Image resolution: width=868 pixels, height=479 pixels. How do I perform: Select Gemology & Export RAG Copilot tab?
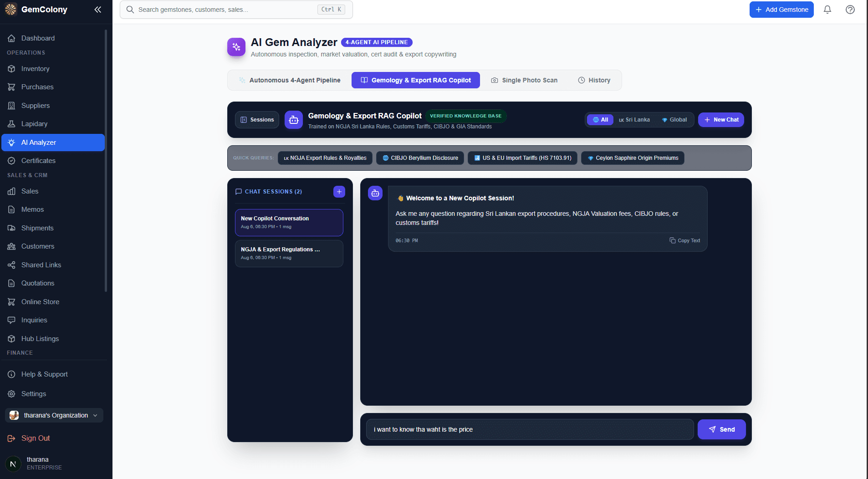click(416, 80)
